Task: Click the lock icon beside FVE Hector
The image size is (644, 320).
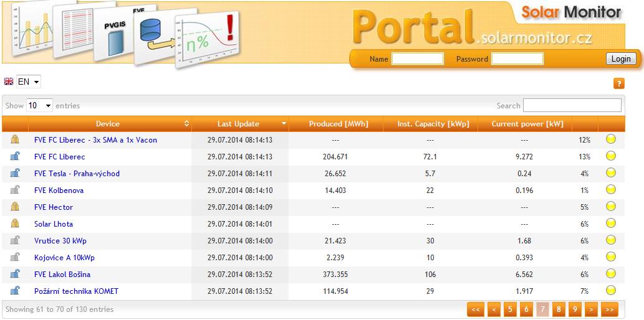Action: click(x=15, y=207)
